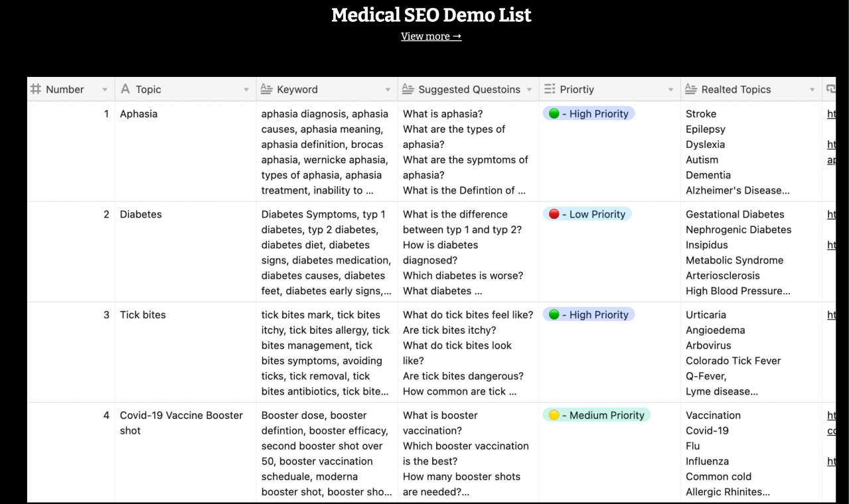Click the field icon on Suggested Questoins header
Screen dimensions: 849x504
point(406,89)
